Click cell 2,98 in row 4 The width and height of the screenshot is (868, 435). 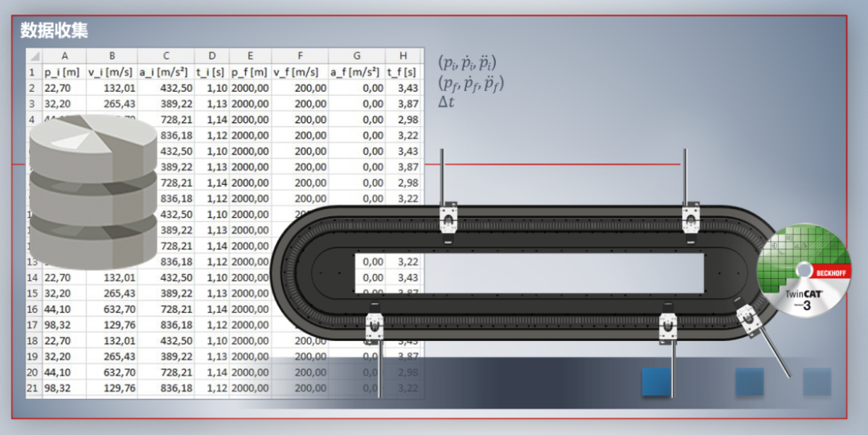coord(403,119)
